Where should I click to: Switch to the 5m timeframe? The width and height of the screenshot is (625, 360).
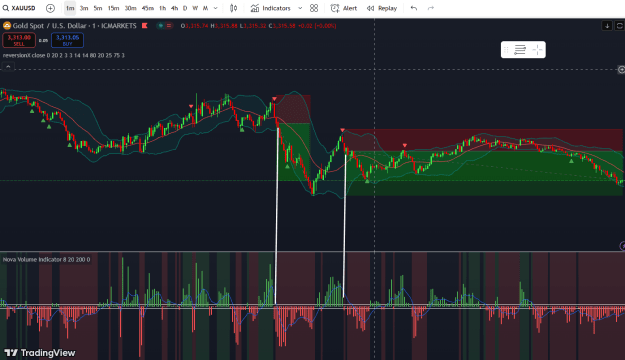click(x=98, y=8)
